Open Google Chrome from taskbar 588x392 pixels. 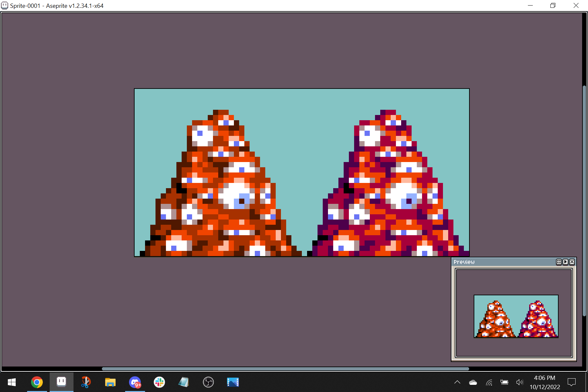[x=37, y=382]
